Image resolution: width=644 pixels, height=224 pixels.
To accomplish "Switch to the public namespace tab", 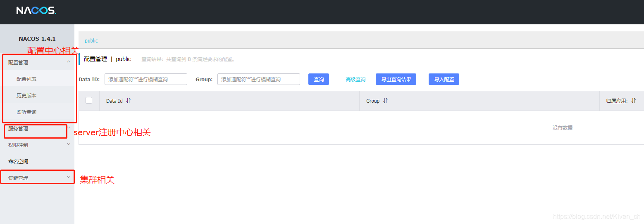I will click(91, 41).
